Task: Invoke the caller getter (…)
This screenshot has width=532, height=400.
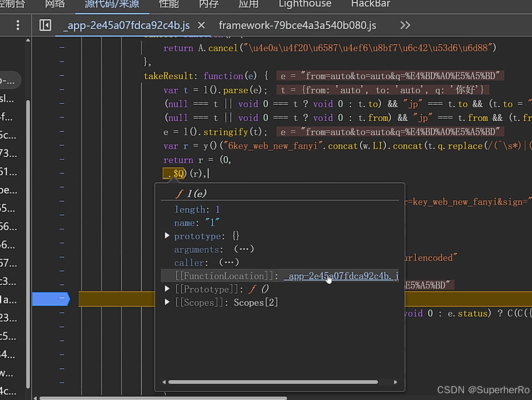Action: tap(229, 262)
